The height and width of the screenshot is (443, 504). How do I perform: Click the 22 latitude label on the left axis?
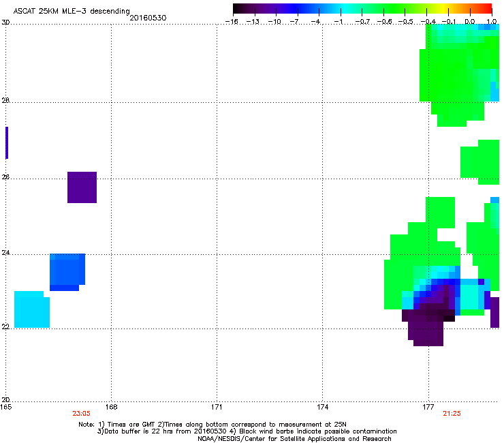pos(5,327)
